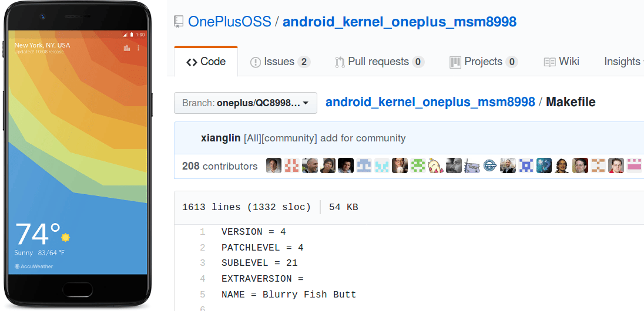Tap the three-dot overflow menu on phone
644x311 pixels.
coord(139,48)
